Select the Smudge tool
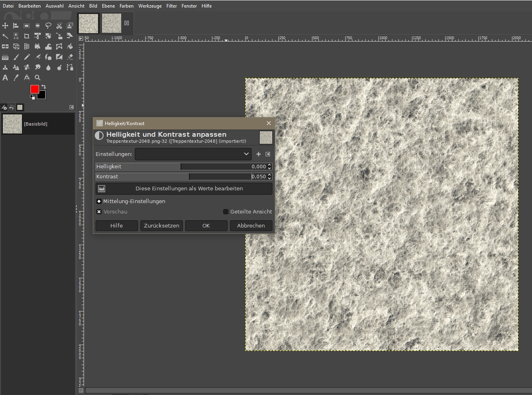 tap(38, 68)
